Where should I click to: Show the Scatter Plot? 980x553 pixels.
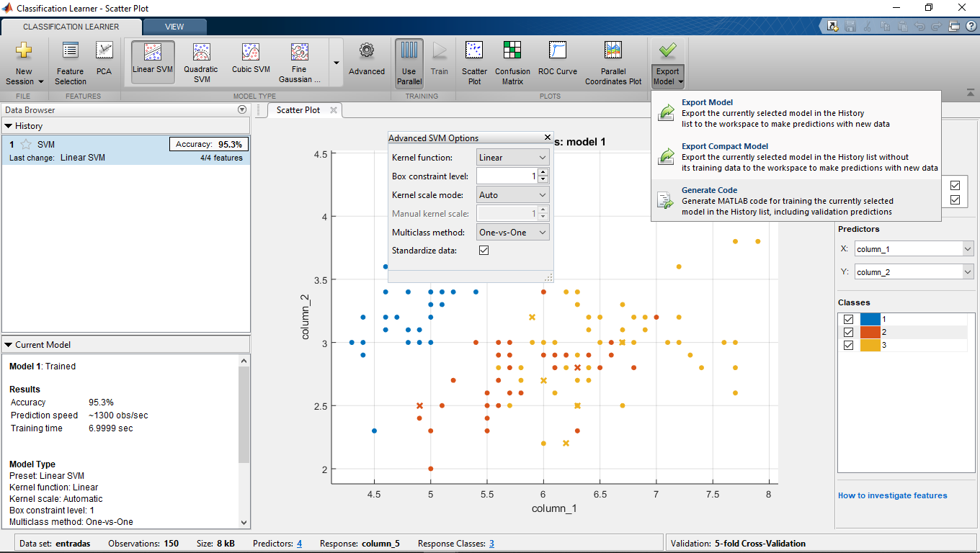click(474, 63)
